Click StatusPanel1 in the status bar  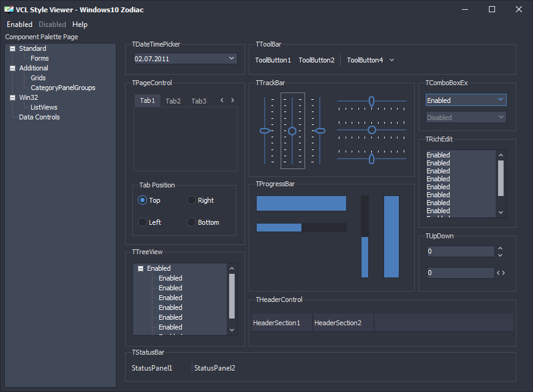152,368
